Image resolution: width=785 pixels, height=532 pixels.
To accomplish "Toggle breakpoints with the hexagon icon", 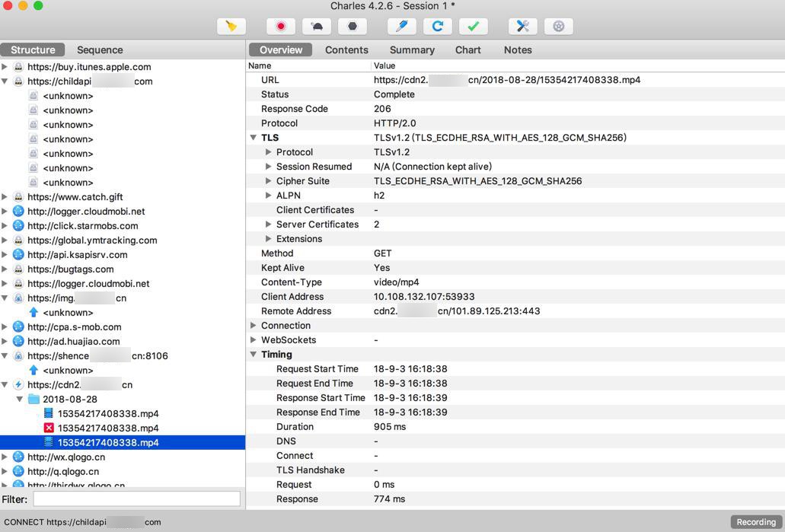I will (352, 26).
